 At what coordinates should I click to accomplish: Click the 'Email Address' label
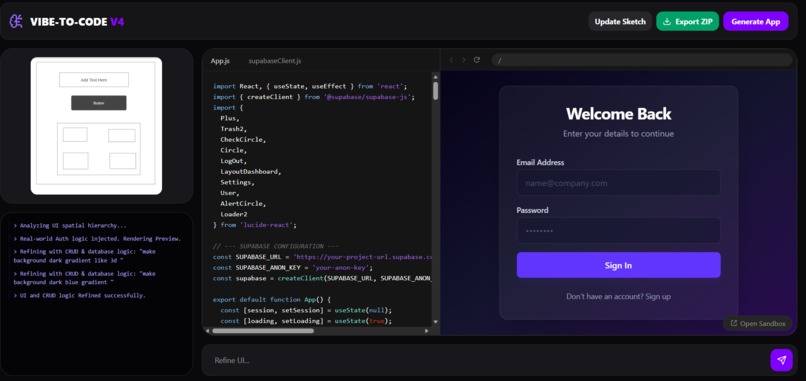point(540,162)
